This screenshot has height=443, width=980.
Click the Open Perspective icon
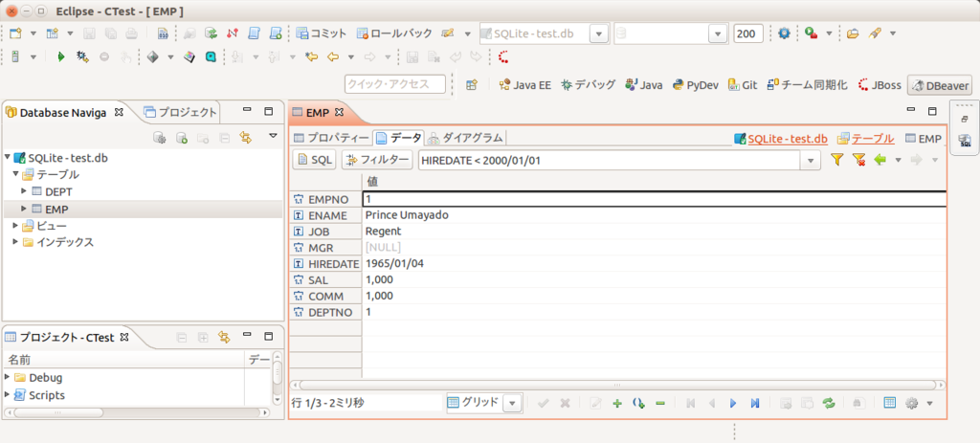click(472, 85)
